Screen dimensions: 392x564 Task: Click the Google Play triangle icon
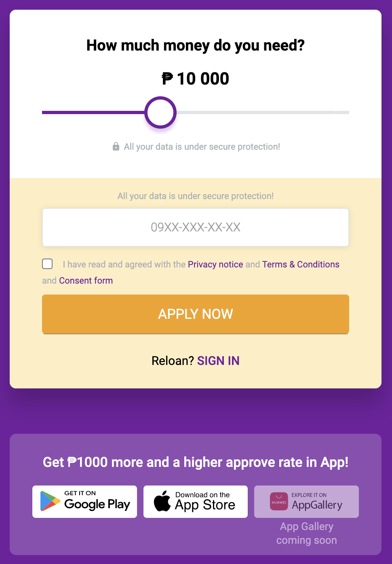pyautogui.click(x=49, y=501)
